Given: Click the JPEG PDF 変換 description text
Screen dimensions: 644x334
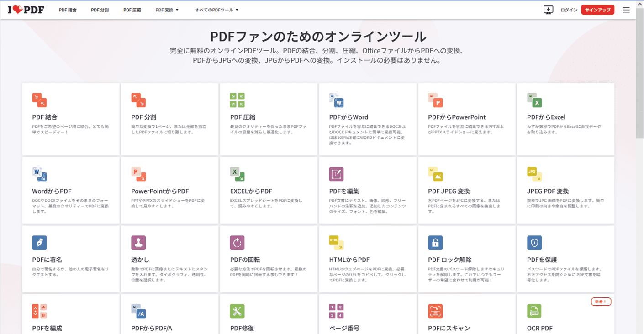Looking at the screenshot, I should [x=565, y=203].
